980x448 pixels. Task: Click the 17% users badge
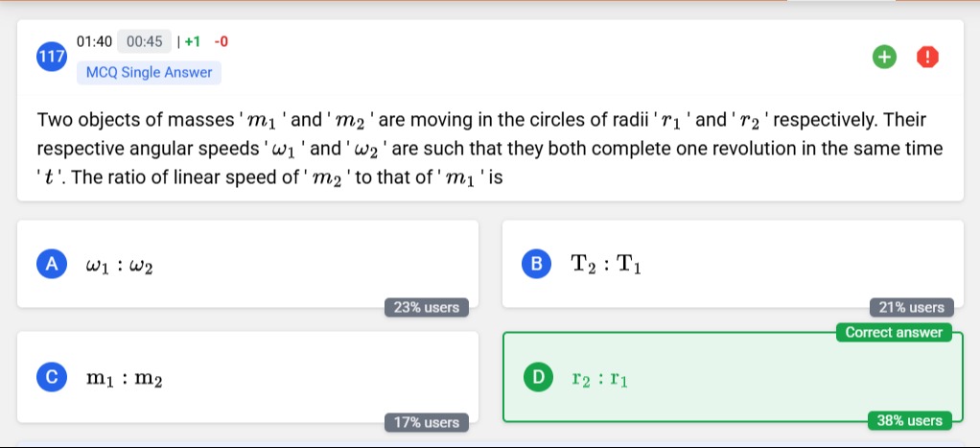(x=427, y=422)
